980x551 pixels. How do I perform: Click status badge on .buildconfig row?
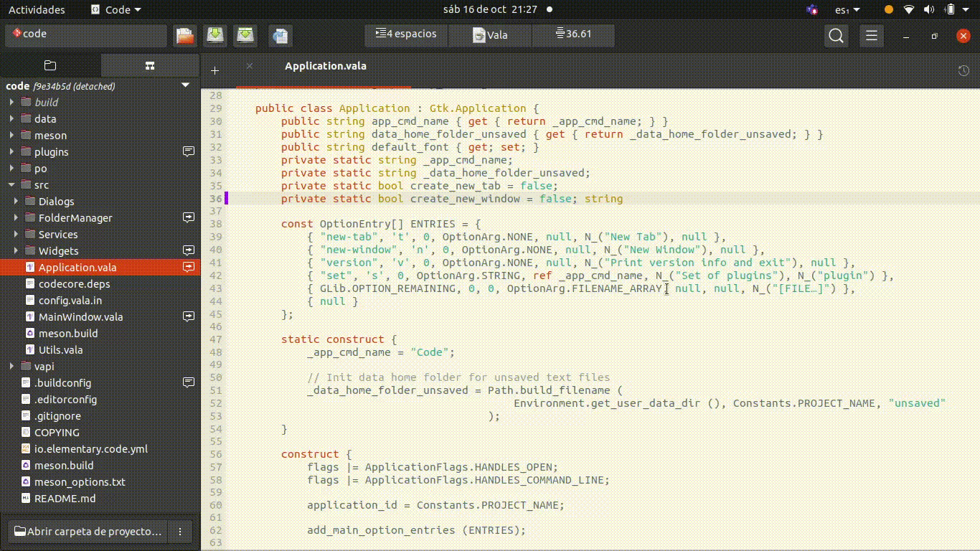(189, 382)
